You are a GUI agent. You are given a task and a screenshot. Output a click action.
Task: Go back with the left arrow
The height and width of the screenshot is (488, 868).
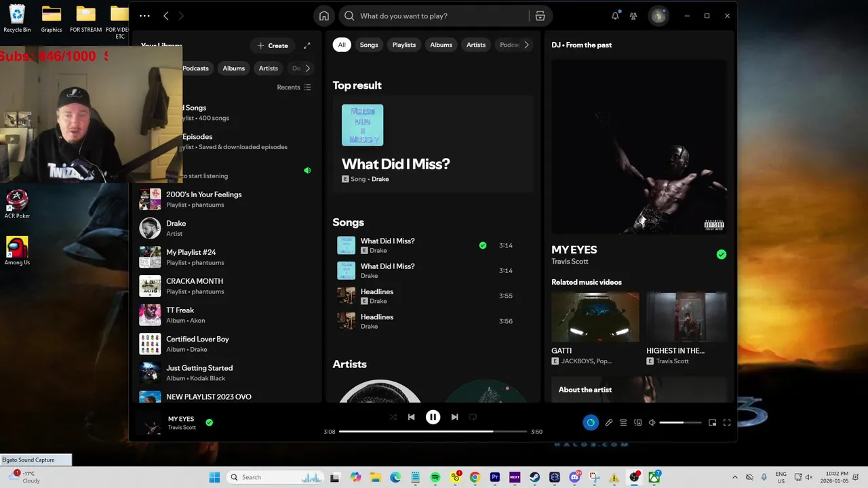click(166, 16)
